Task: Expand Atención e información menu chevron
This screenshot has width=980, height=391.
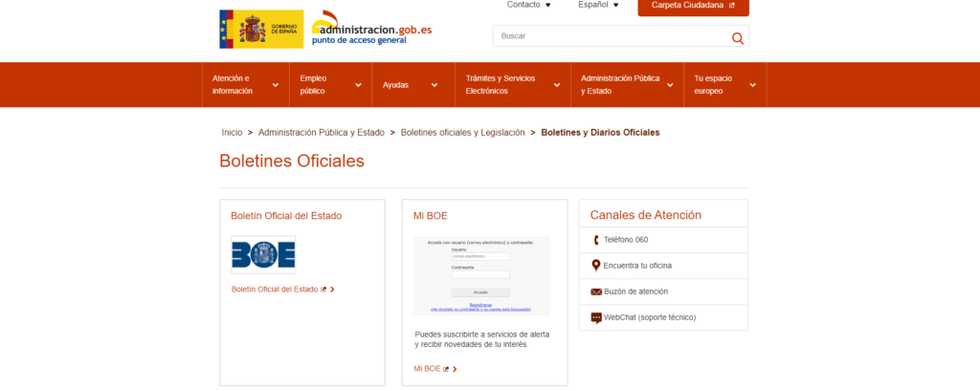Action: click(x=276, y=85)
